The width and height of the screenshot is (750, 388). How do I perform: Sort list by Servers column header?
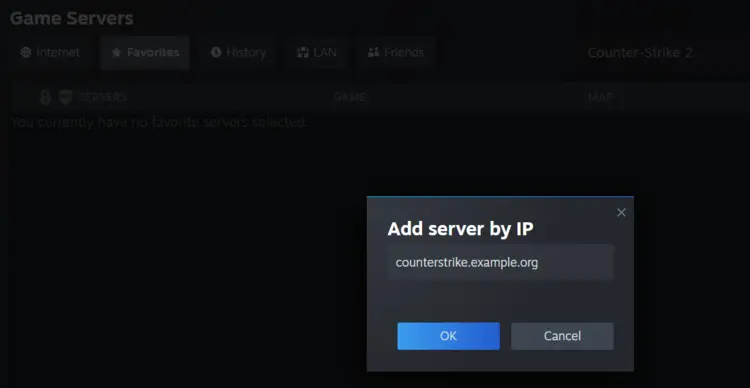click(x=103, y=98)
